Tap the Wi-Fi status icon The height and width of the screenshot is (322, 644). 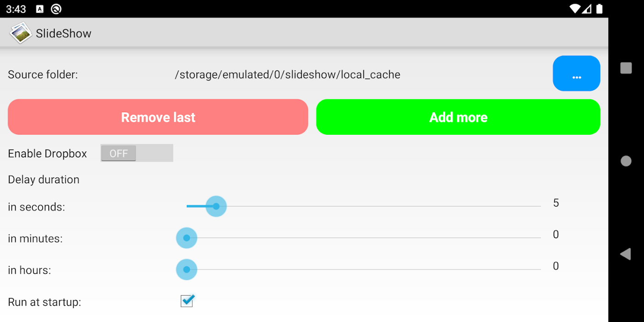coord(575,9)
